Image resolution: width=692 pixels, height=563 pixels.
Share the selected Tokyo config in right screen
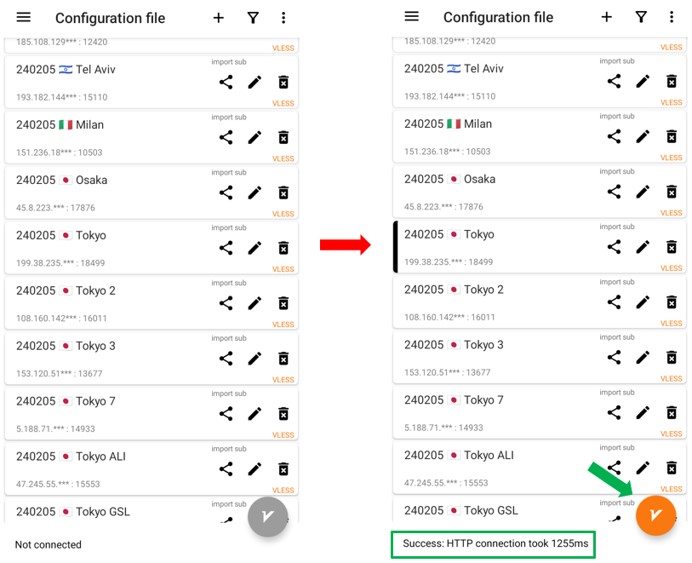click(614, 247)
